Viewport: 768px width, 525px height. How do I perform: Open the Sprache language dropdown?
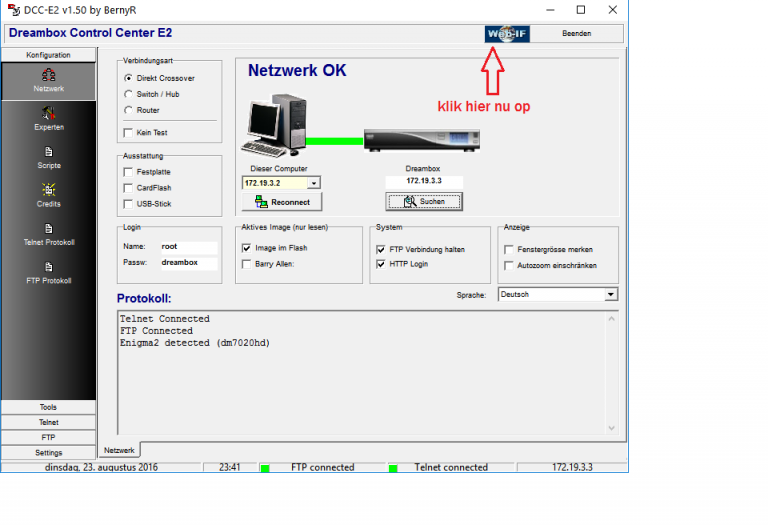click(611, 295)
